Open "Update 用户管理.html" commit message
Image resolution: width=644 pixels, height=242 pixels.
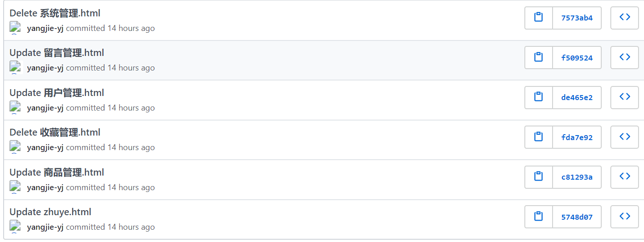click(57, 93)
